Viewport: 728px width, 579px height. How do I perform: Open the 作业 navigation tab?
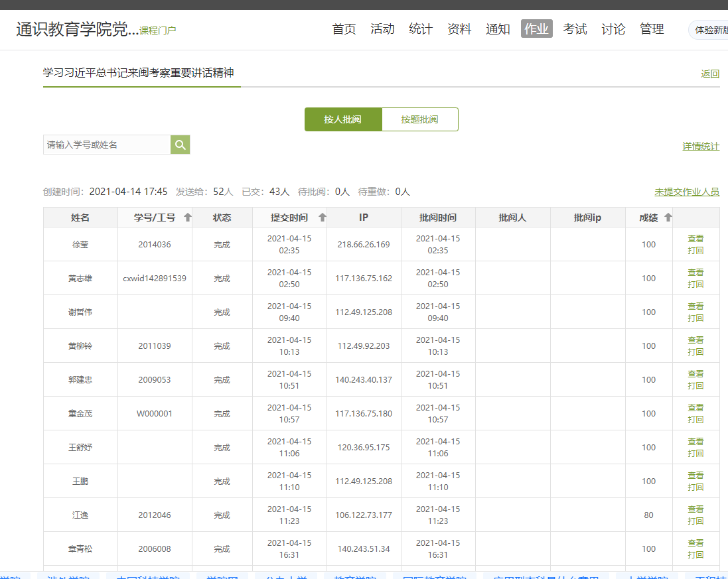[x=536, y=29]
